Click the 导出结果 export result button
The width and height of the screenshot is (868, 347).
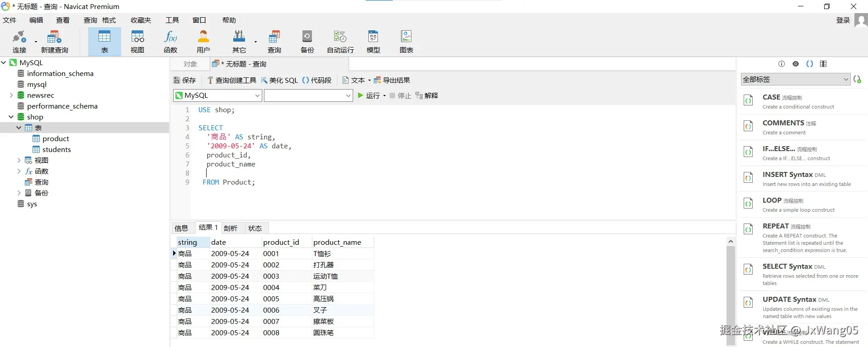[392, 80]
